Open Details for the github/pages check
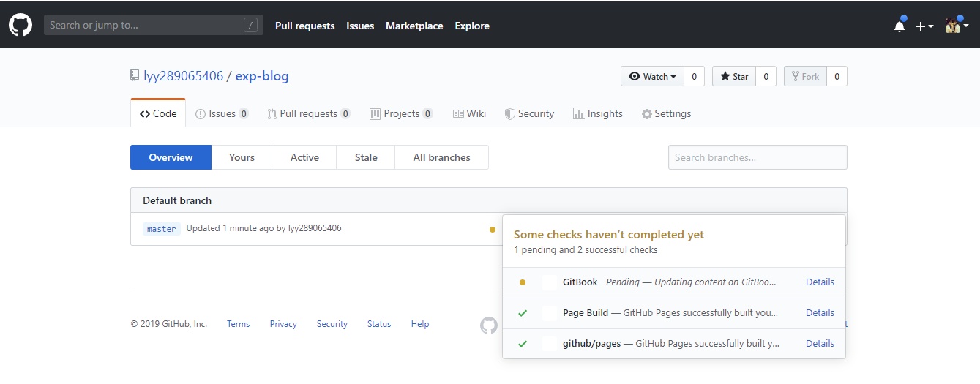The image size is (980, 384). (820, 343)
